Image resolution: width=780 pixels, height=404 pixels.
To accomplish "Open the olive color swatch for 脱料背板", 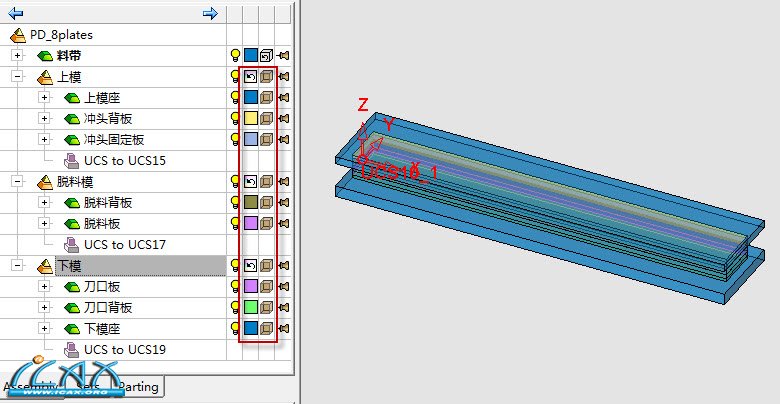I will [x=251, y=202].
